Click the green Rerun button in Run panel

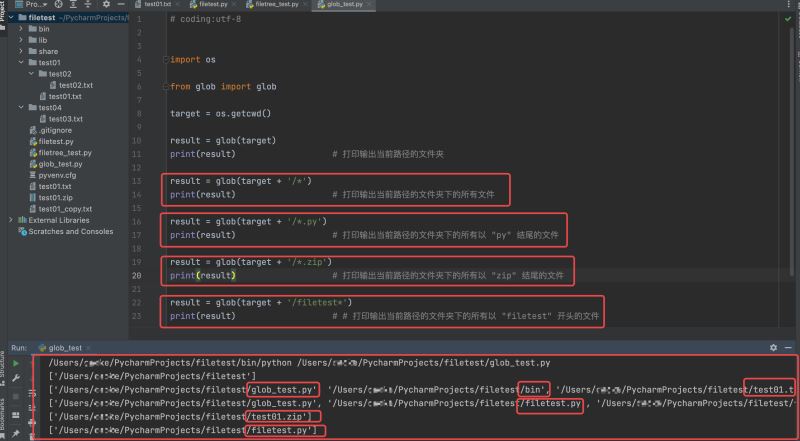coord(16,363)
